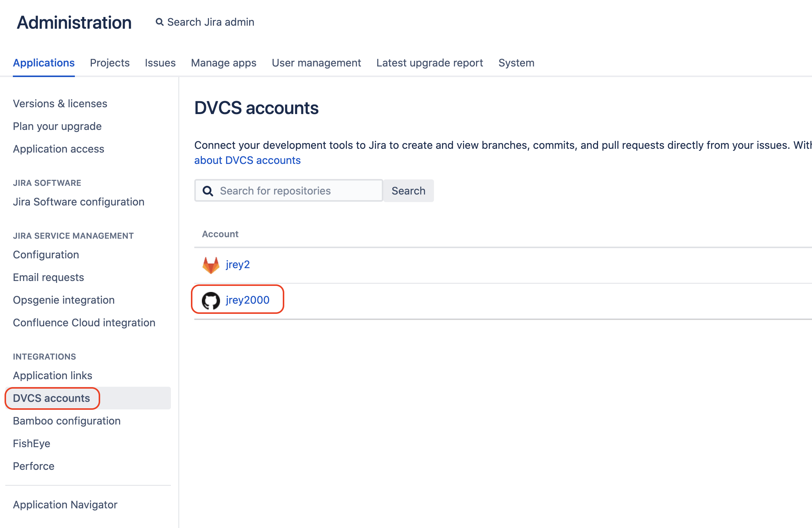Image resolution: width=812 pixels, height=528 pixels.
Task: Click the Administration title
Action: tap(74, 23)
